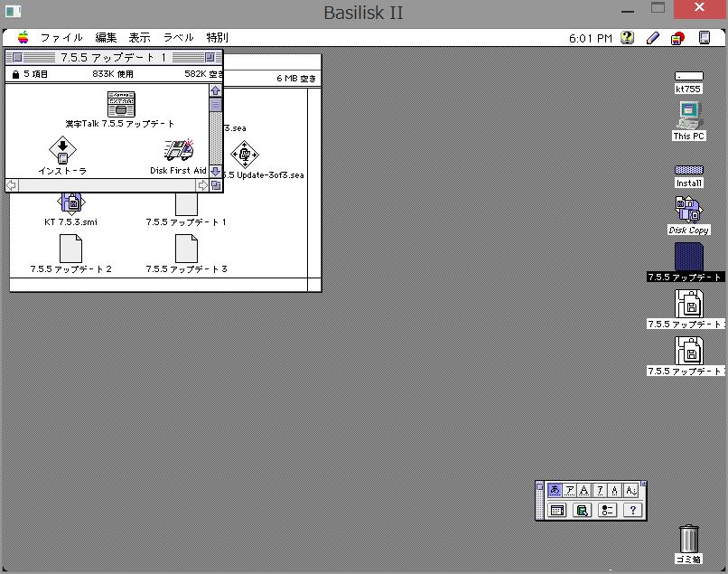
Task: Click the horizontal scroll left arrow
Action: coord(12,185)
